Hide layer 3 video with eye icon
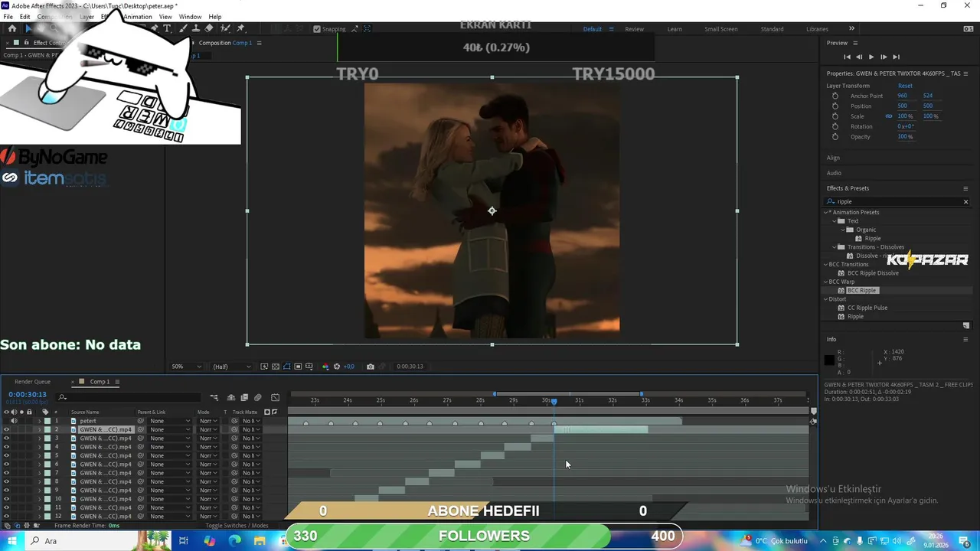 point(6,439)
